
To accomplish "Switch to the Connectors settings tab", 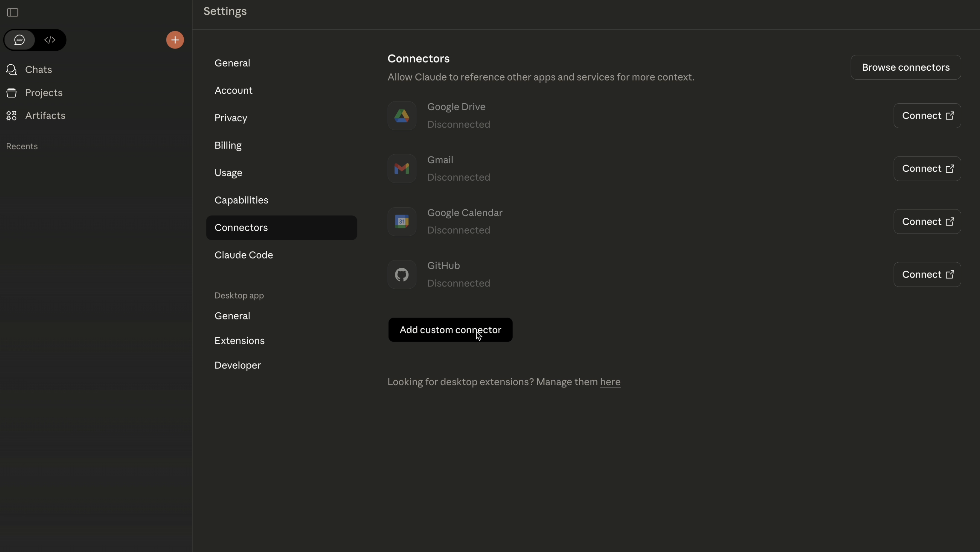I will (242, 227).
